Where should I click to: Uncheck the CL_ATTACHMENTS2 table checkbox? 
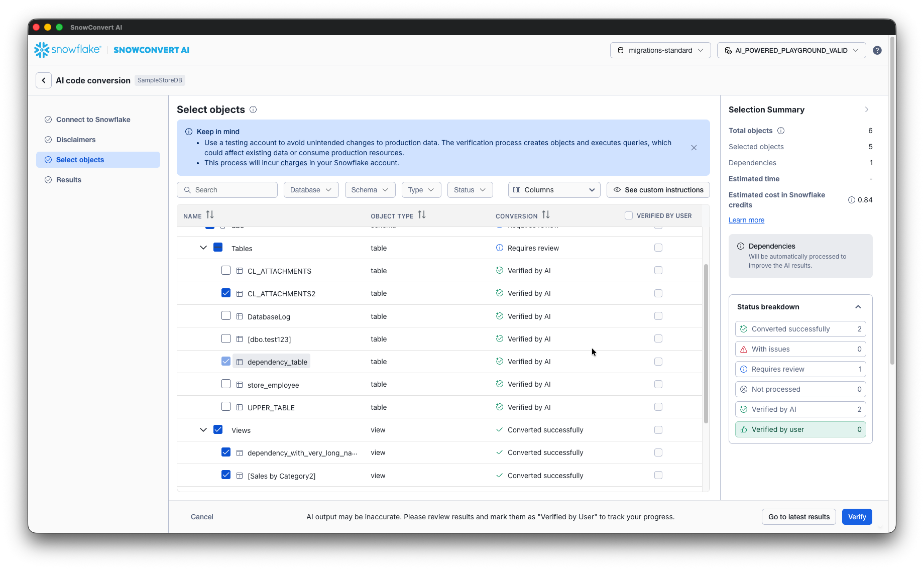(226, 293)
